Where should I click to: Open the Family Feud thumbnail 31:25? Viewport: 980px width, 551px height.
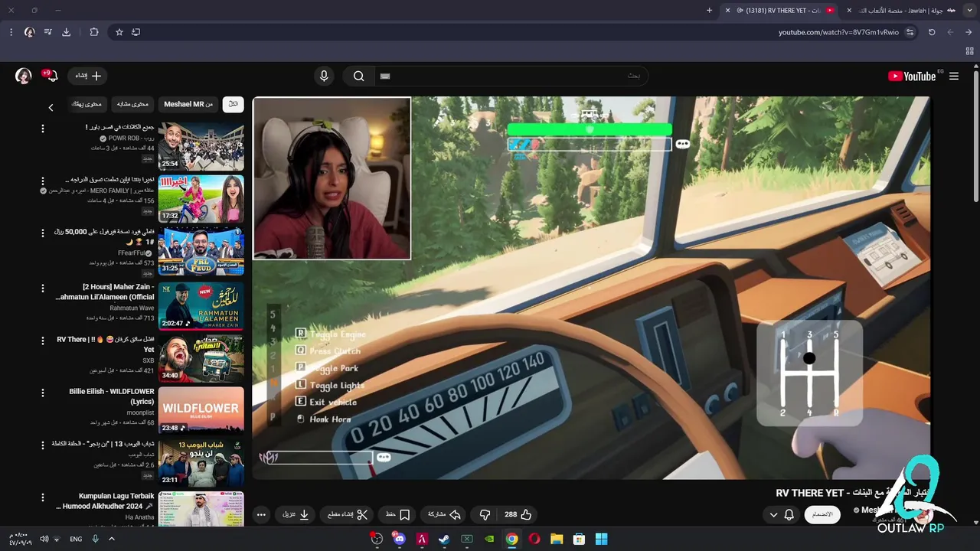tap(201, 250)
